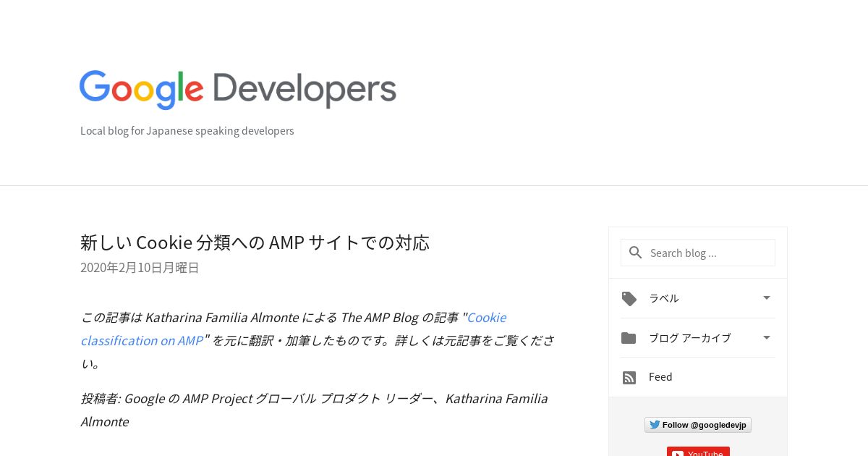
Task: Click the RSS Feed icon
Action: click(x=629, y=378)
